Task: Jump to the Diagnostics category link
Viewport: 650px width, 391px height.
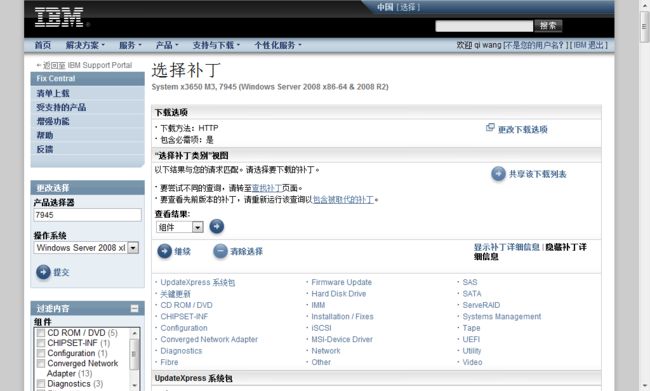Action: click(x=181, y=351)
